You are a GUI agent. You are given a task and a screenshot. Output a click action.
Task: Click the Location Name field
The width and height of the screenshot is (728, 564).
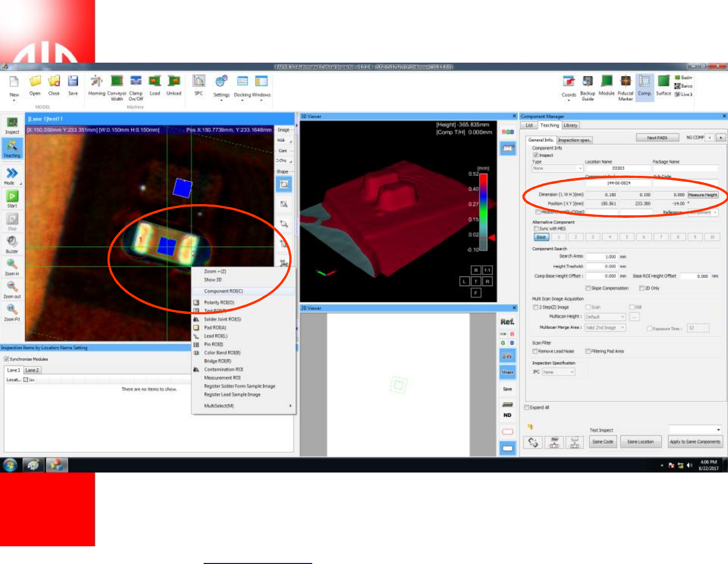pos(618,168)
